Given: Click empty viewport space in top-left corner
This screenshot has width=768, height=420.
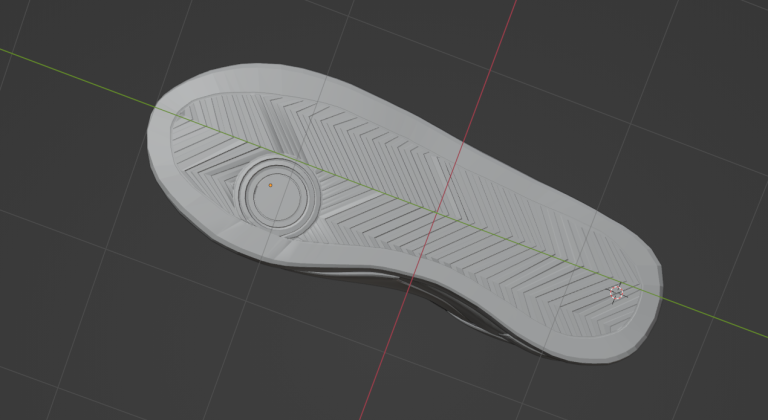Looking at the screenshot, I should (x=40, y=20).
